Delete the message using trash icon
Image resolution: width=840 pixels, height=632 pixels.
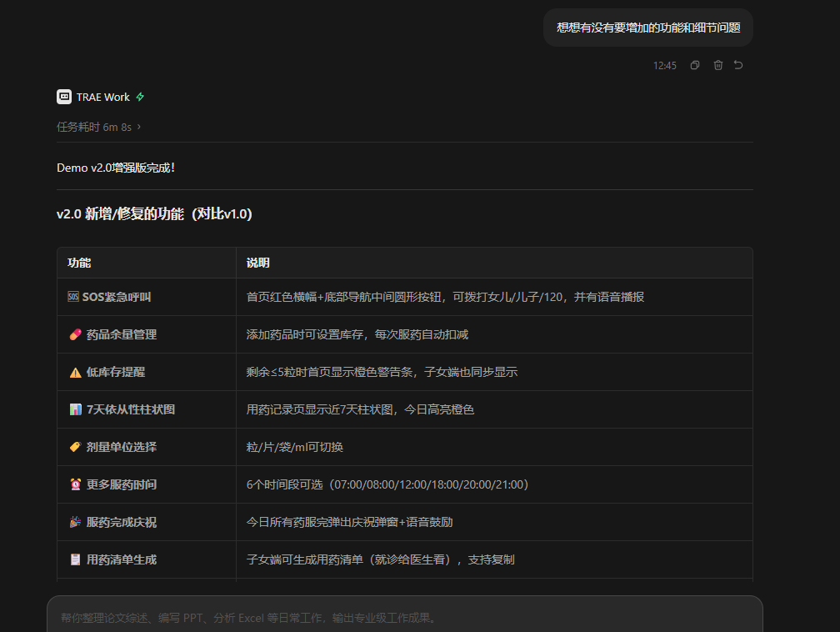pyautogui.click(x=717, y=65)
